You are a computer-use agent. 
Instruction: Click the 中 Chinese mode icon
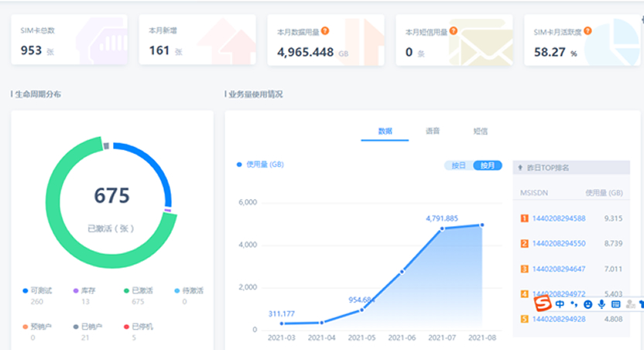[560, 304]
